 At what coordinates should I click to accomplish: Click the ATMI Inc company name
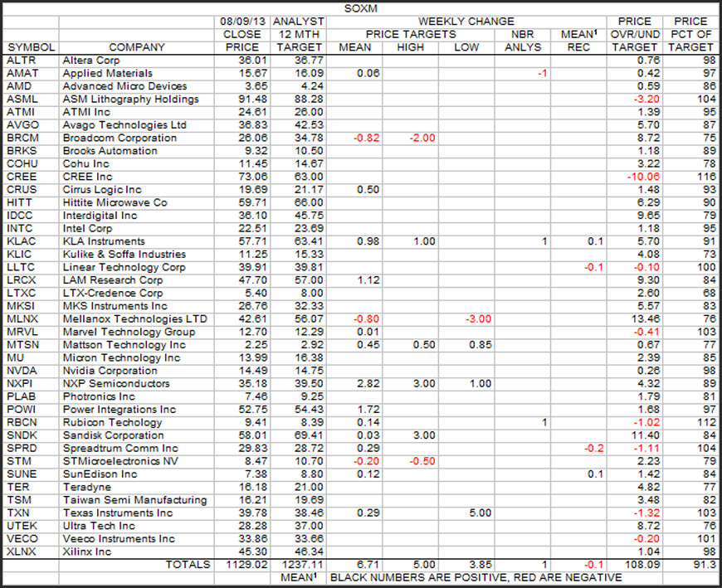86,112
